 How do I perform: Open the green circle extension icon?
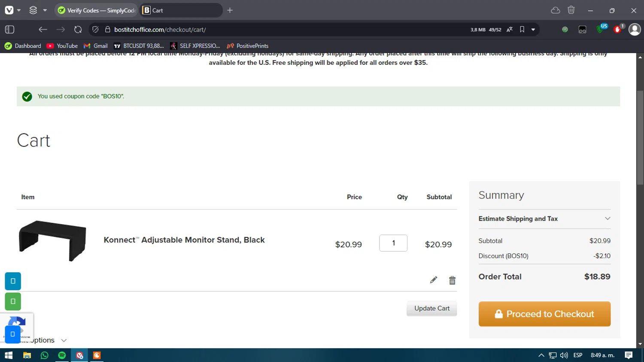[565, 30]
